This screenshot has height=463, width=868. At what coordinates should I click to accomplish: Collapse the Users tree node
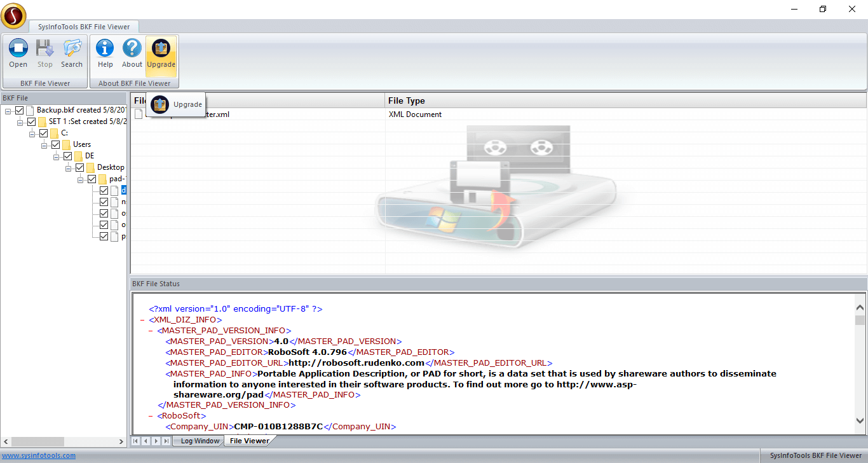point(44,145)
